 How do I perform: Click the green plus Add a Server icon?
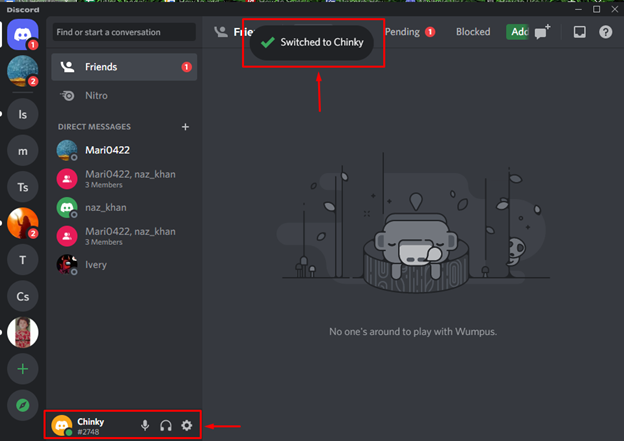(23, 369)
